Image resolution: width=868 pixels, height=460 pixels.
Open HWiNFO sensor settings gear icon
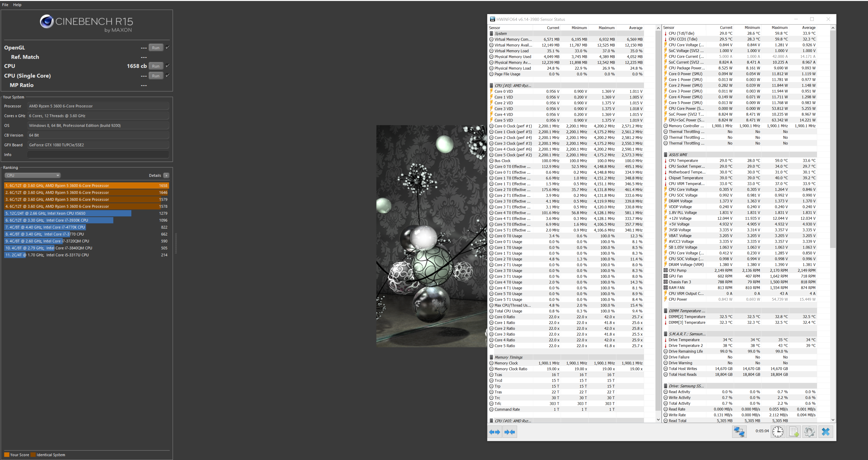[x=809, y=432]
